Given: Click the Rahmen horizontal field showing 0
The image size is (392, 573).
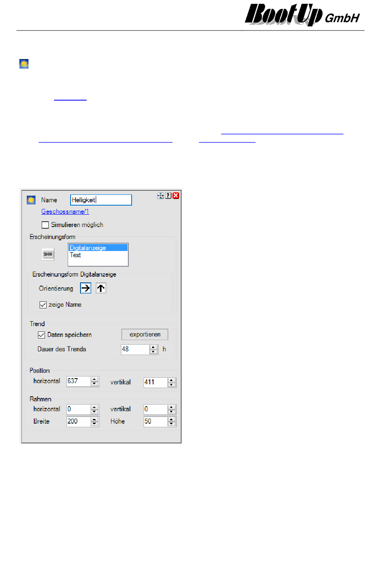Looking at the screenshot, I should pos(78,409).
